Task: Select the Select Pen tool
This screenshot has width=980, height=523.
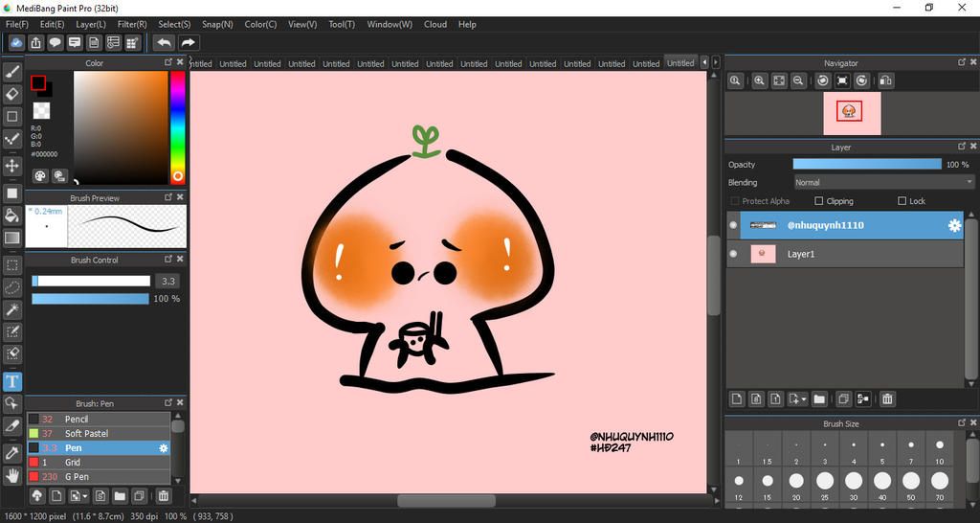Action: (11, 331)
